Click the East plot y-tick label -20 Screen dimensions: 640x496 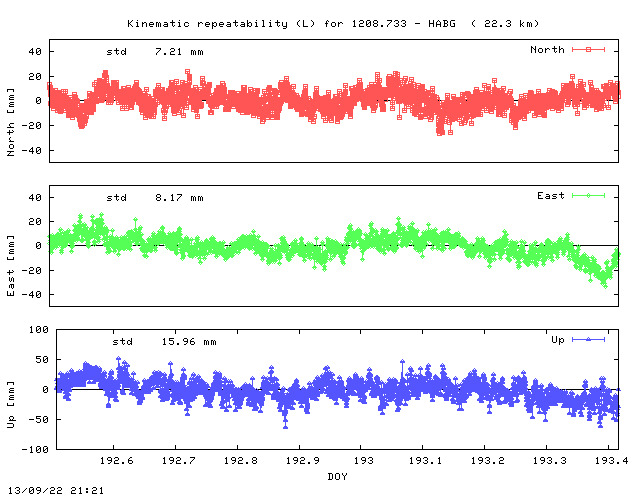pos(32,270)
